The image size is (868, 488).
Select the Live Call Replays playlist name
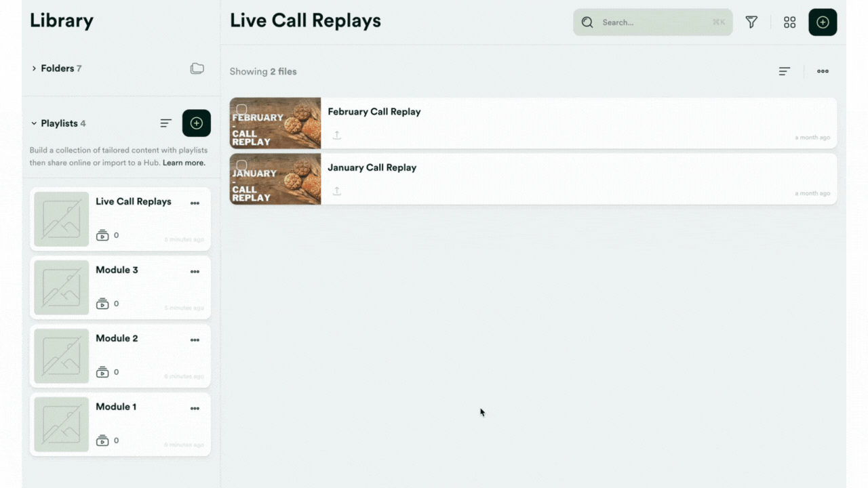coord(134,201)
